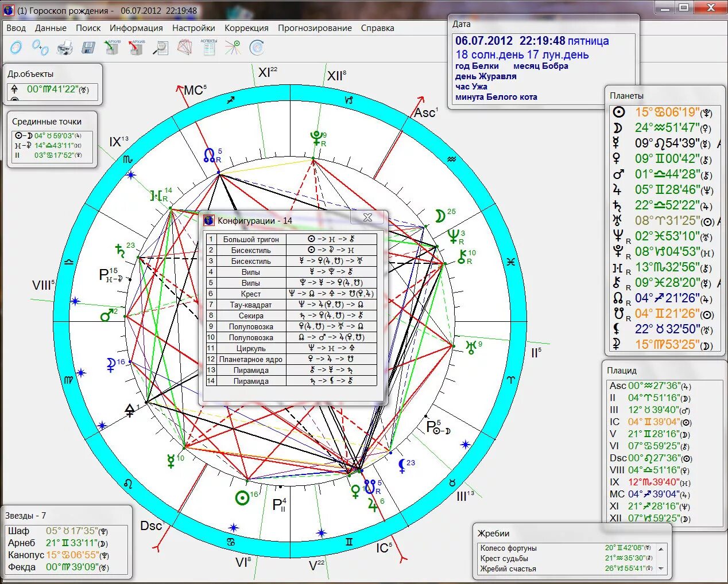Select the Планетарное ядро configuration row
The image size is (728, 584).
(x=292, y=359)
